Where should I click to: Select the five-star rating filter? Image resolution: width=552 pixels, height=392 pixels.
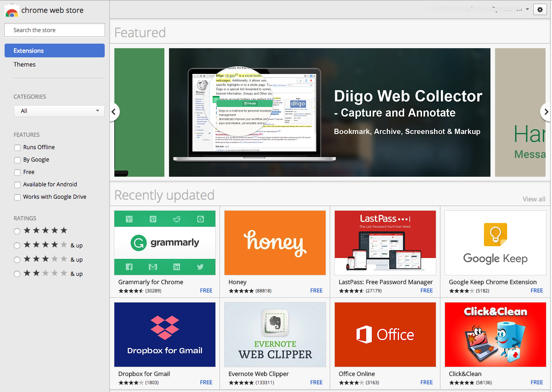click(17, 231)
